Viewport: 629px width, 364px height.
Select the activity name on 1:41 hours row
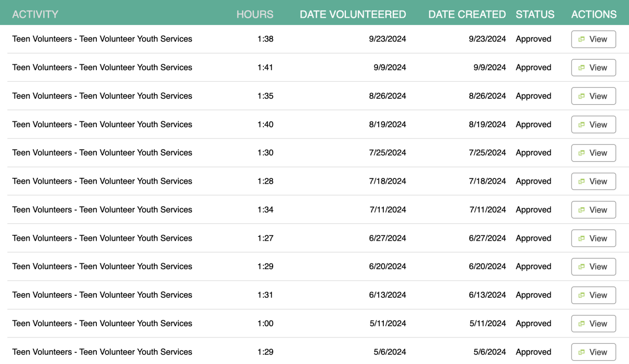102,67
